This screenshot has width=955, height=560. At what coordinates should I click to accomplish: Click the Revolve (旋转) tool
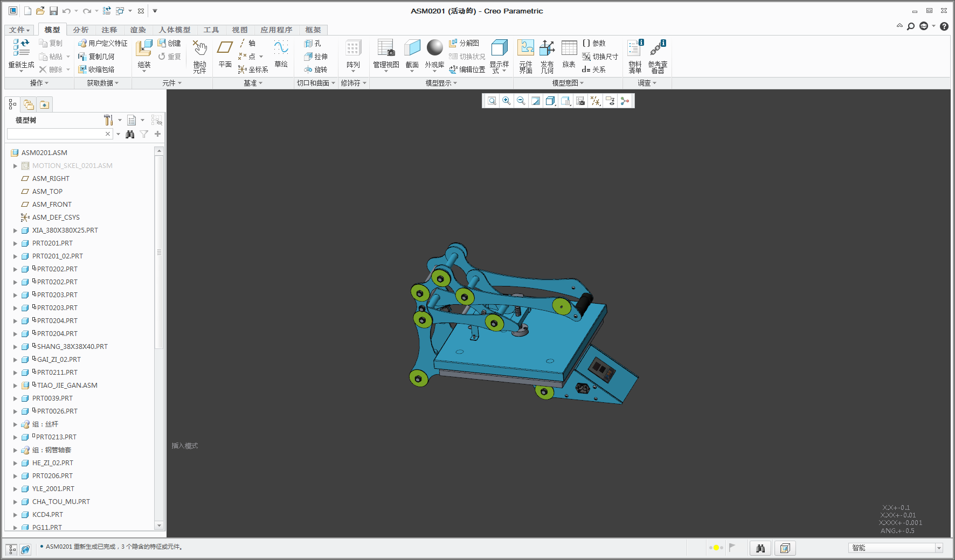click(316, 69)
